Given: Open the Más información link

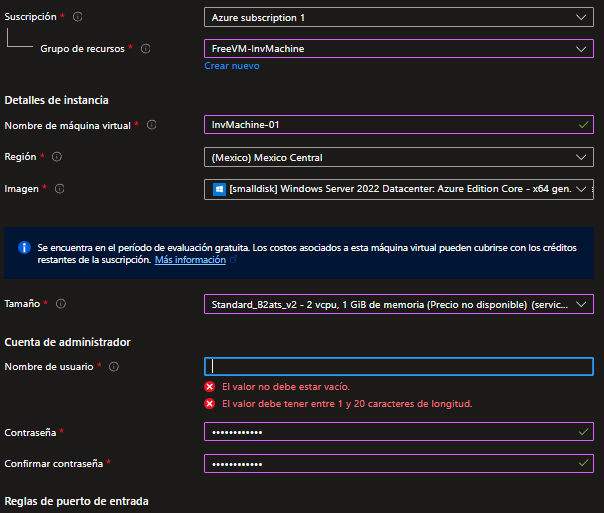Looking at the screenshot, I should 190,260.
